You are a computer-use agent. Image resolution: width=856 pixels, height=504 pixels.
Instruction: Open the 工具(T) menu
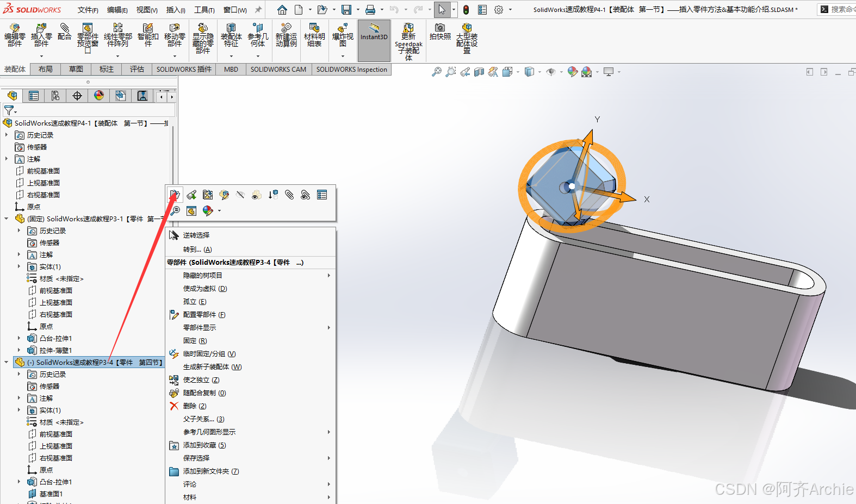[204, 10]
